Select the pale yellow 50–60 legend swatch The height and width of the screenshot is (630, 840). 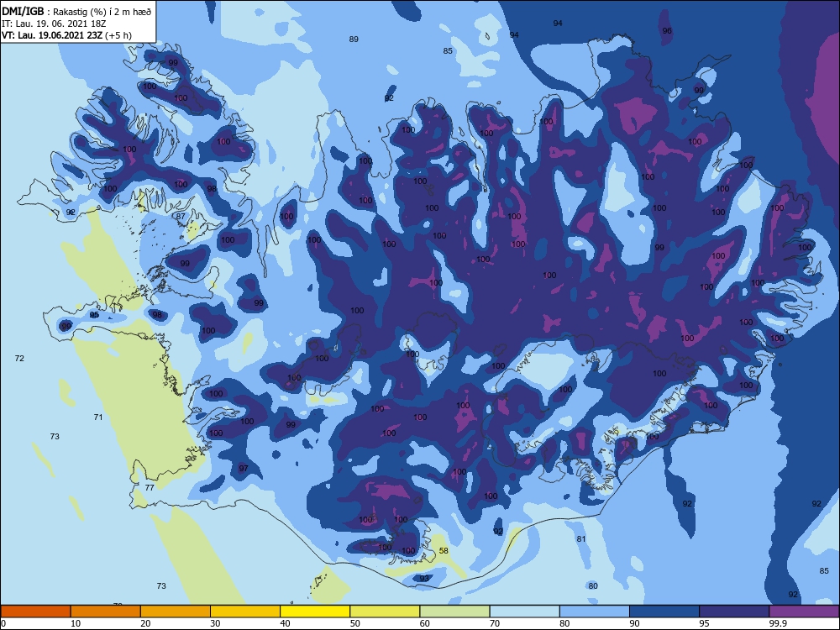pyautogui.click(x=385, y=612)
